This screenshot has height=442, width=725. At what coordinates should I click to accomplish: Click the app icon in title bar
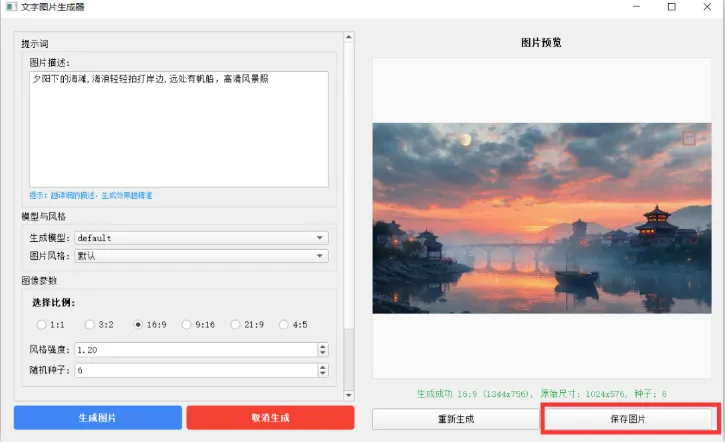pyautogui.click(x=10, y=7)
